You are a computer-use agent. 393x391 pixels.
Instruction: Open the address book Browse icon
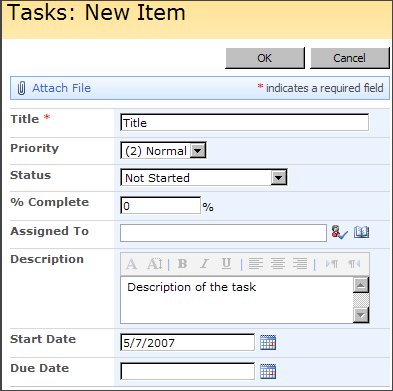361,232
